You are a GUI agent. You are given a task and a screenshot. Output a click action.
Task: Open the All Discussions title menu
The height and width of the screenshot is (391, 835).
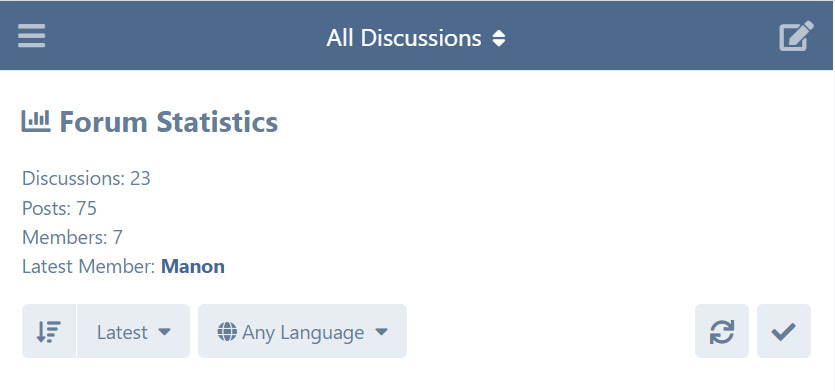point(416,38)
